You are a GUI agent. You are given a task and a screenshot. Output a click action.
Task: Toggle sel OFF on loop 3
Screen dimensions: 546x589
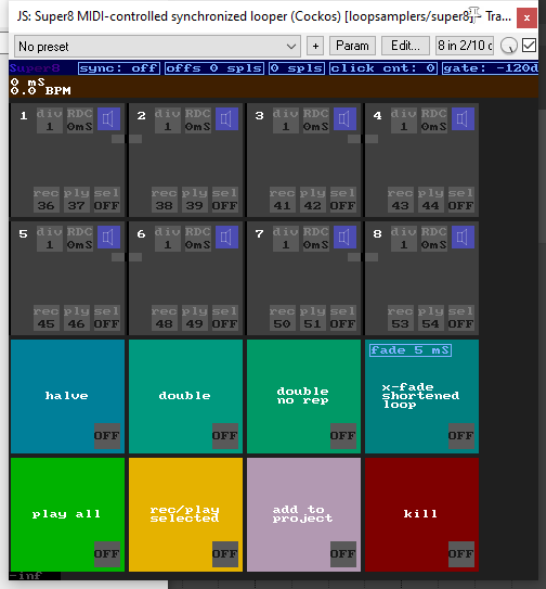343,200
